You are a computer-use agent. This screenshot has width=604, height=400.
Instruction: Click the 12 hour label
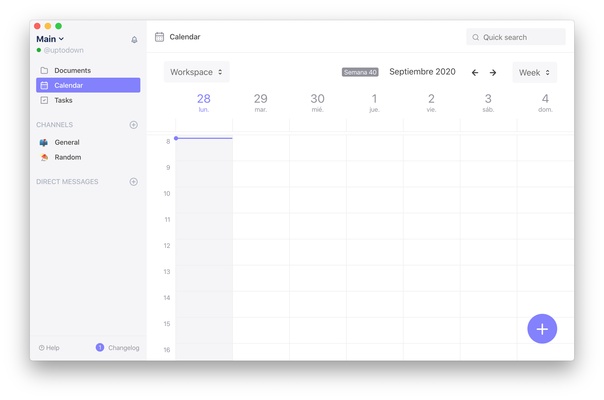click(x=167, y=246)
